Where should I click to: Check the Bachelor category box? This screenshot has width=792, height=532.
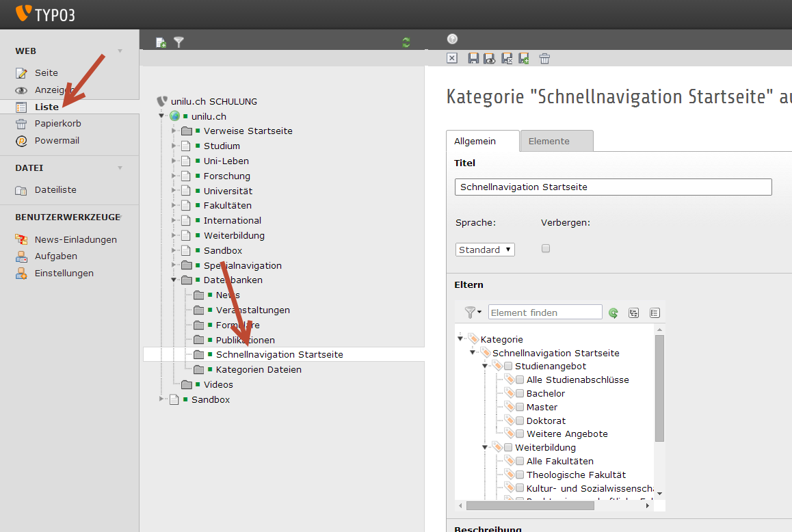(x=520, y=393)
